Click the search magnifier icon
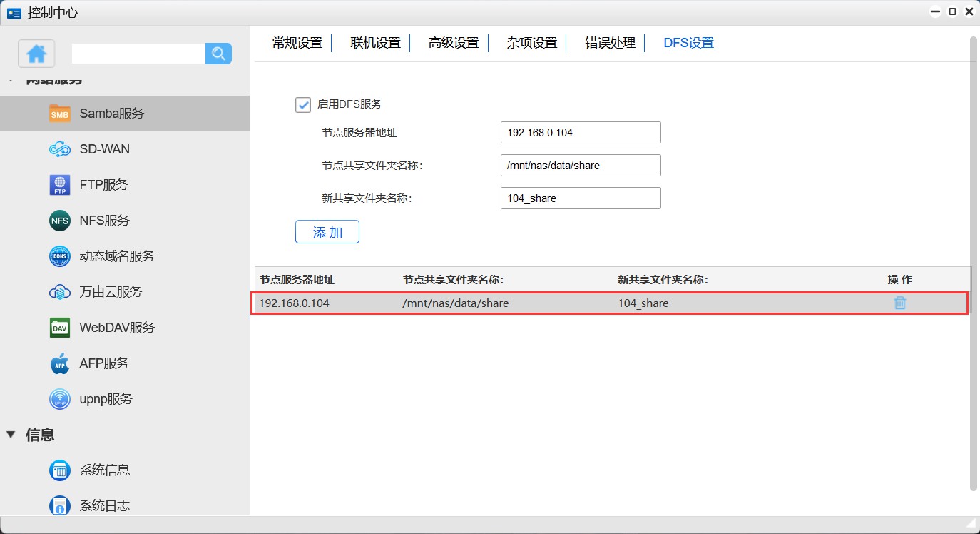 tap(218, 54)
